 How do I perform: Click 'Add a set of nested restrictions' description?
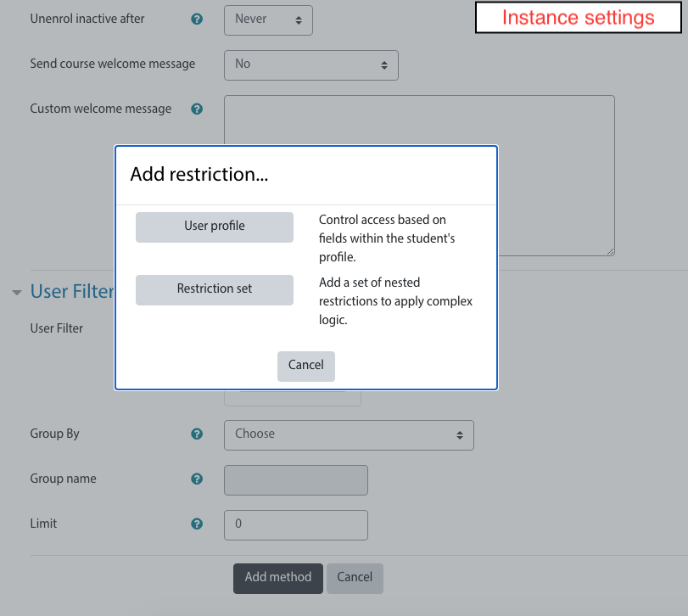coord(396,301)
